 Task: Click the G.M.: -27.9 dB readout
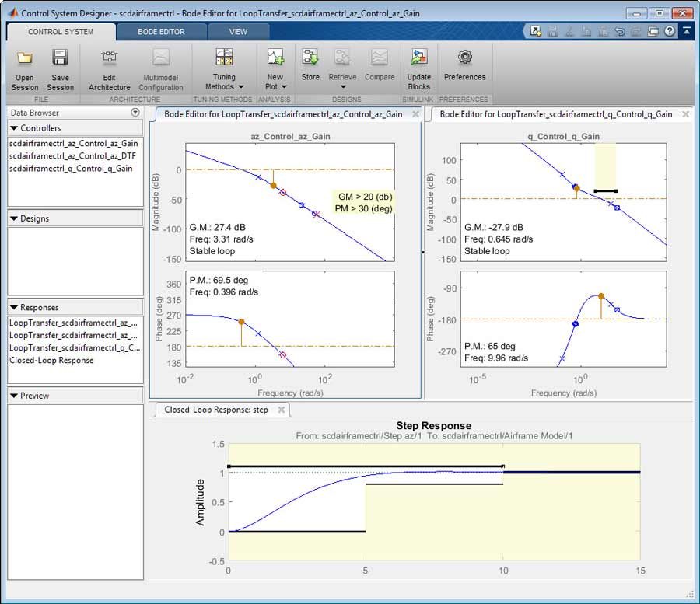494,227
